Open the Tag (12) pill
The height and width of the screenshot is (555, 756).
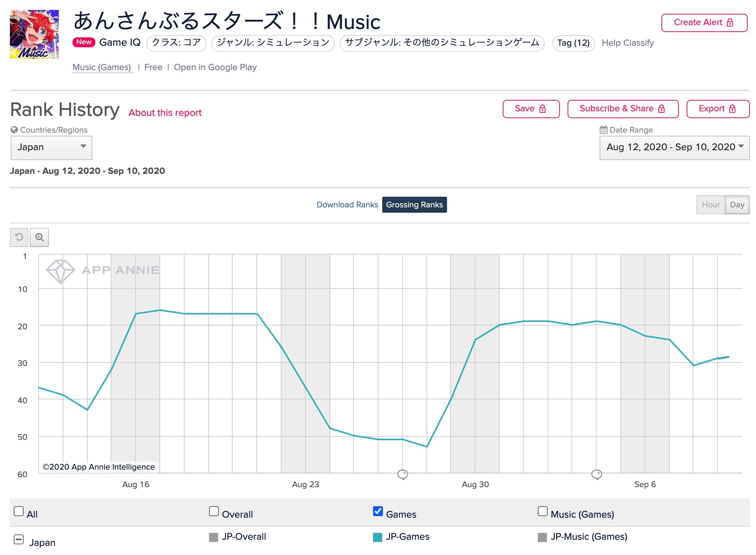click(x=573, y=43)
